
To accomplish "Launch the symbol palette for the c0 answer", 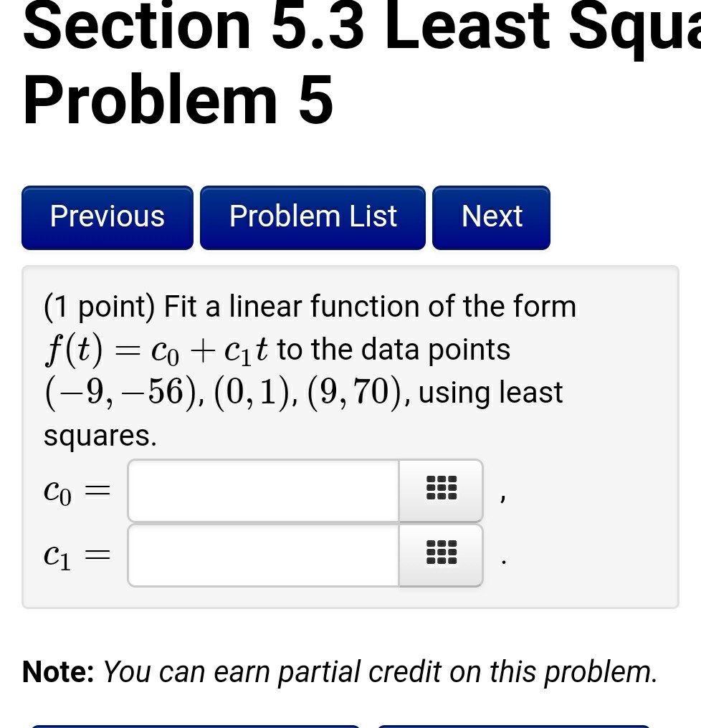I will (x=439, y=490).
